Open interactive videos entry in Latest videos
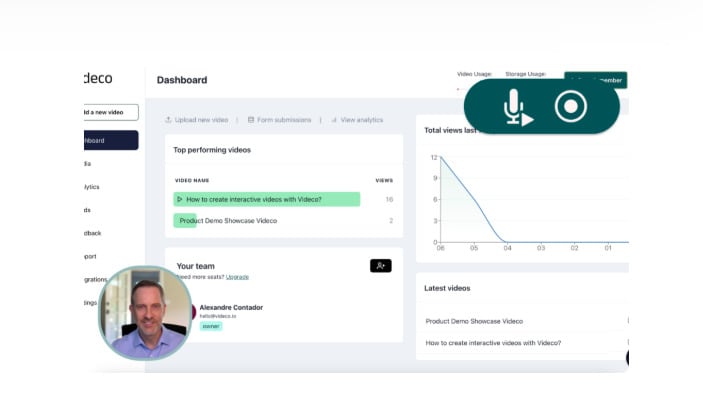 493,343
